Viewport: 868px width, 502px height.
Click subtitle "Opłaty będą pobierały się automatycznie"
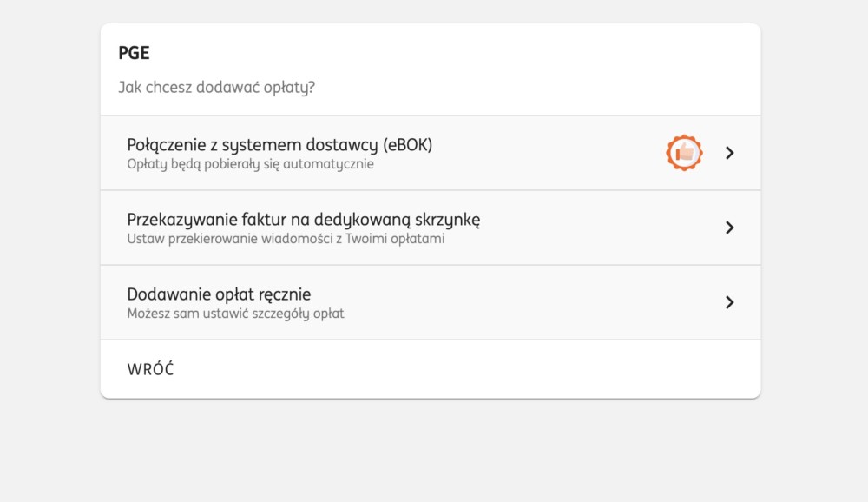[250, 164]
